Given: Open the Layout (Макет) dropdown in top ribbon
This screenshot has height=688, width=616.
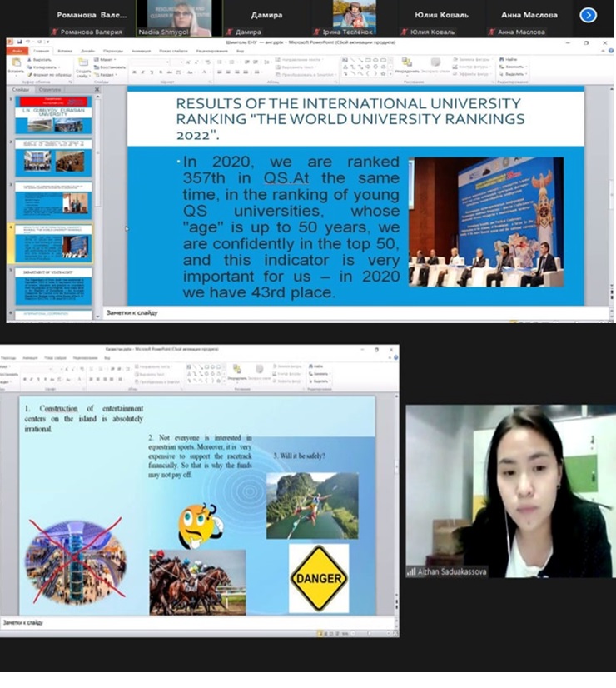Looking at the screenshot, I should tap(107, 59).
